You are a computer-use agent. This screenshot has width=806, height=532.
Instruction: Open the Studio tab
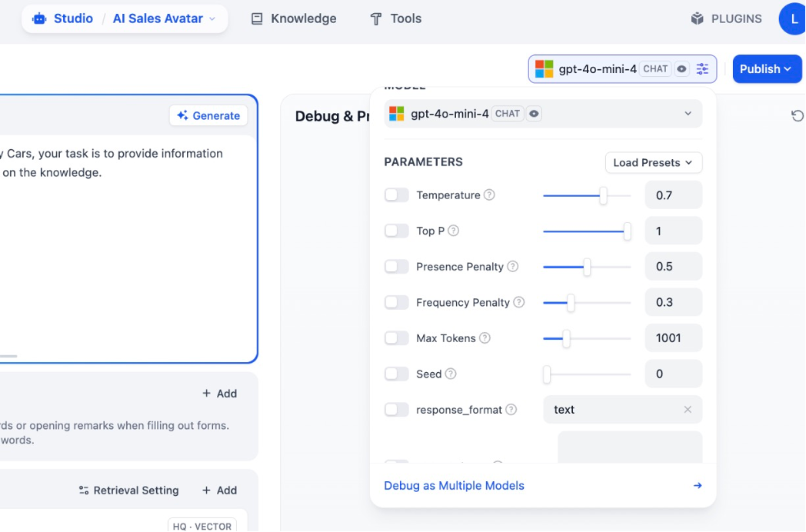point(63,18)
